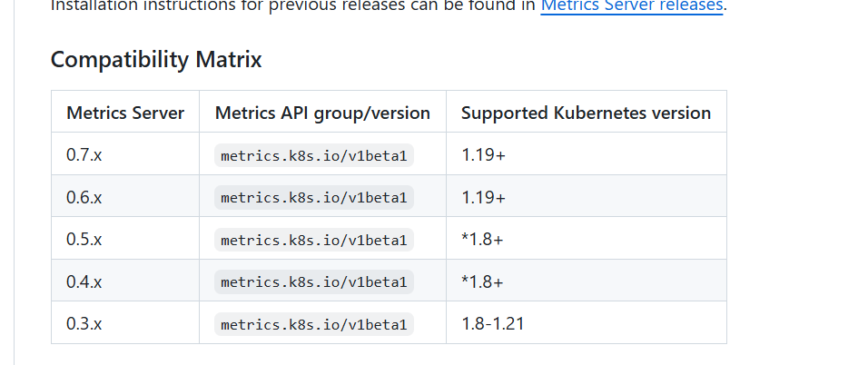Image resolution: width=868 pixels, height=365 pixels.
Task: Click the metrics.k8s.io/v1beta1 code in the 0.7.x row
Action: 314,155
